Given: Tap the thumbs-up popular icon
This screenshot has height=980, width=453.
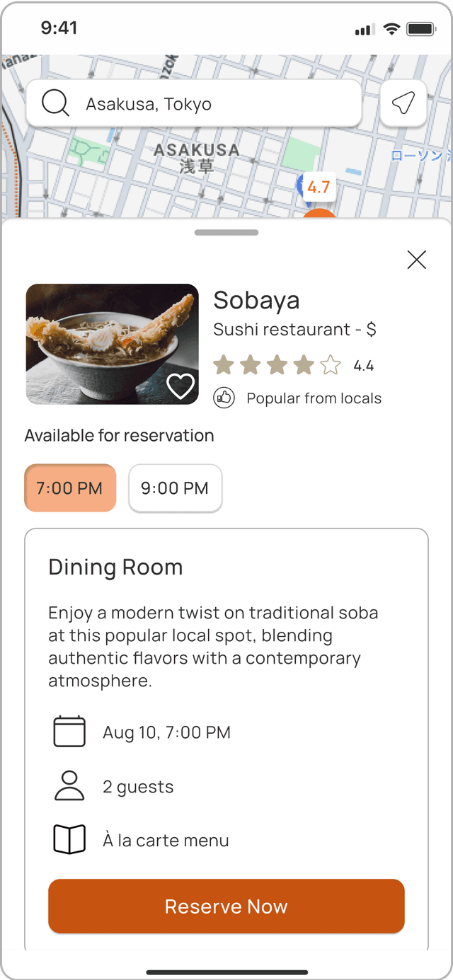Looking at the screenshot, I should pyautogui.click(x=224, y=398).
